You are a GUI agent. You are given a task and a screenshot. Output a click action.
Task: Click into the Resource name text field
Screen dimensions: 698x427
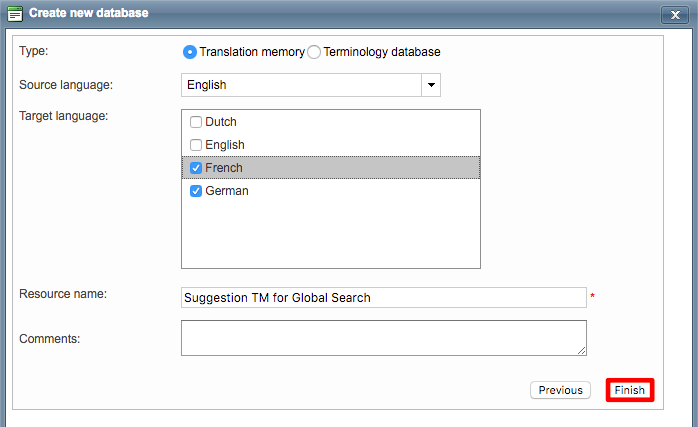tap(383, 297)
